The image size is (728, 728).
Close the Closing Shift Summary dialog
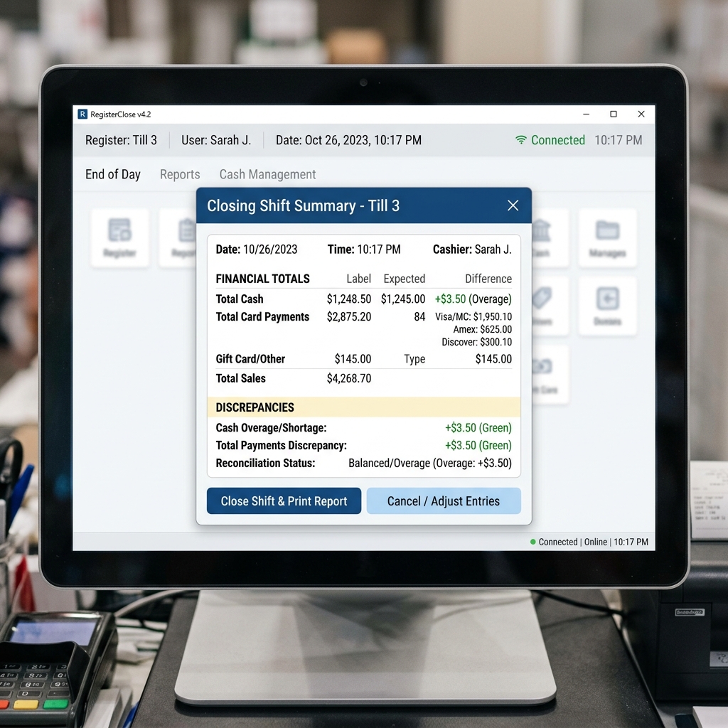513,205
